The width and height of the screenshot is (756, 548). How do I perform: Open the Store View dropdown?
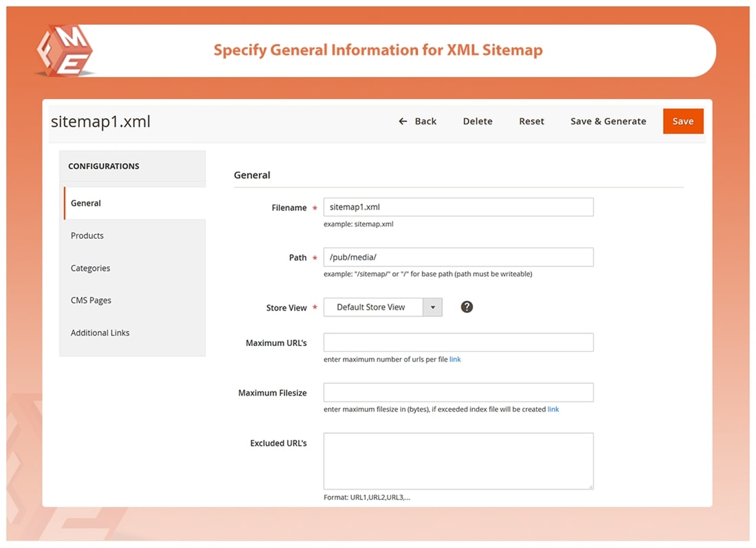click(x=383, y=307)
